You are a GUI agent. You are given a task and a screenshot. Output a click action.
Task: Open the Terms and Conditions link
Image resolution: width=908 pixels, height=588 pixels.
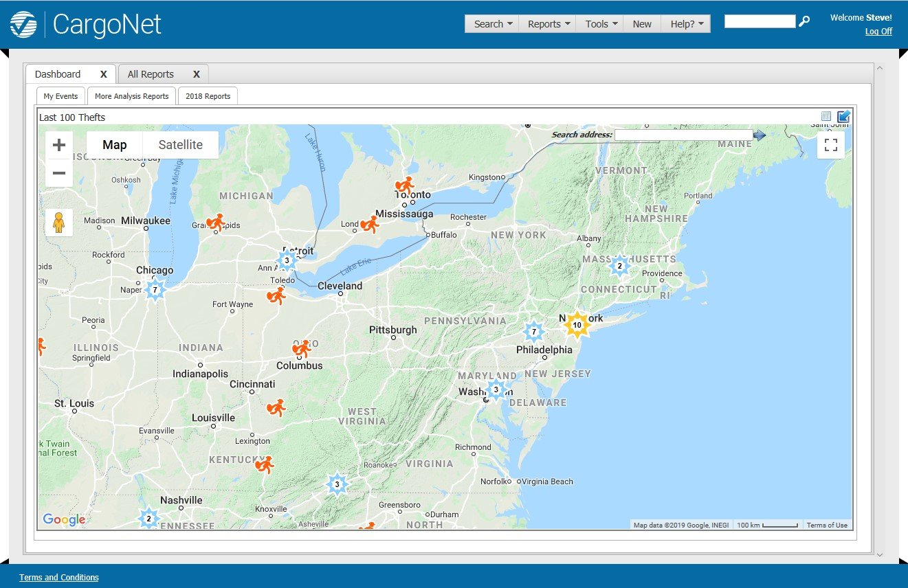coord(59,578)
